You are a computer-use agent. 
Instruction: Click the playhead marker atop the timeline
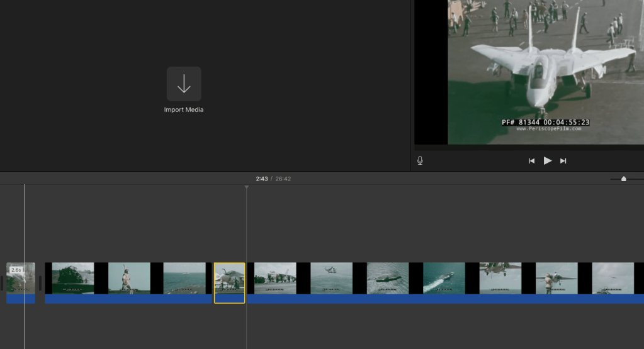point(246,187)
